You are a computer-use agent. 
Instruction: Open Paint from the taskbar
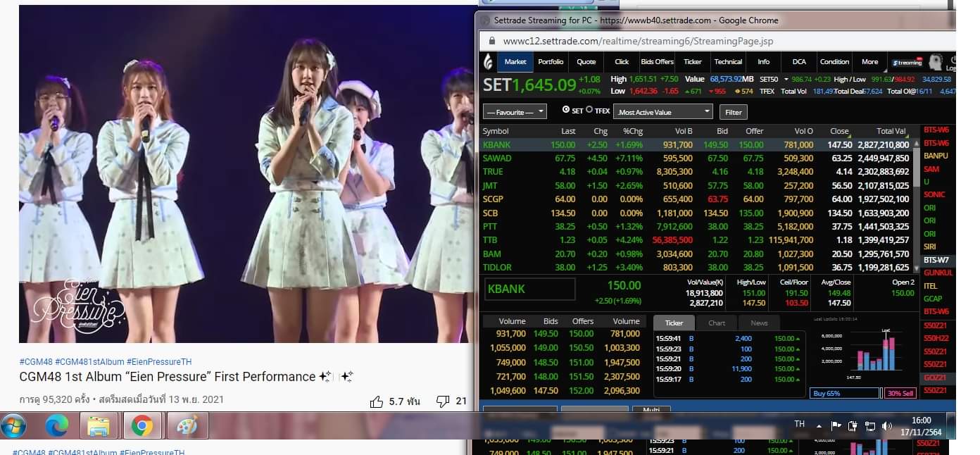tap(187, 426)
